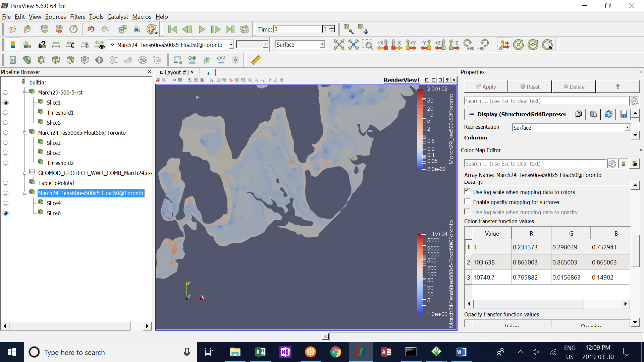Rotate view -90 degrees counterclockwise
This screenshot has height=362, width=644.
coord(483,45)
